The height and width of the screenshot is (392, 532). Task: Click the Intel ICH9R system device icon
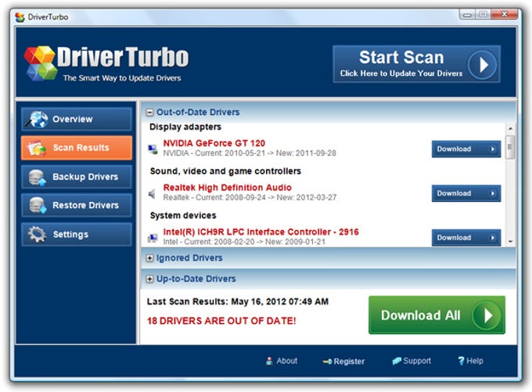click(153, 239)
